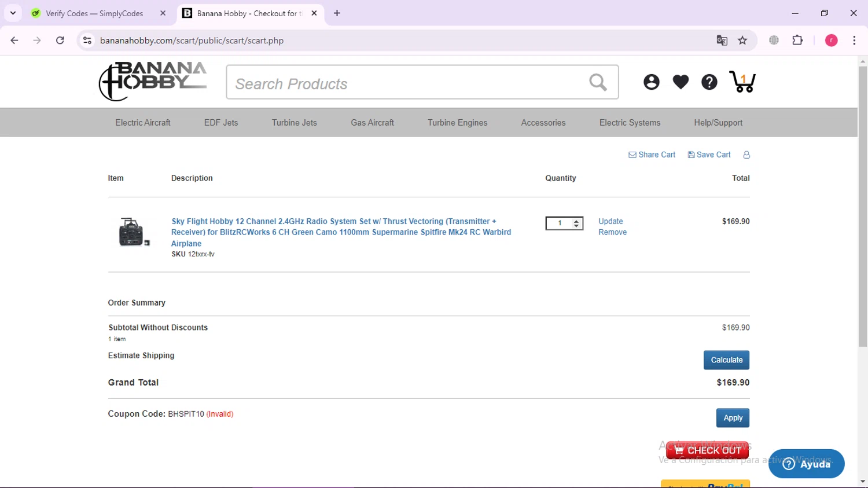This screenshot has width=868, height=488.
Task: Bookmark this page with the star icon
Action: coord(742,41)
